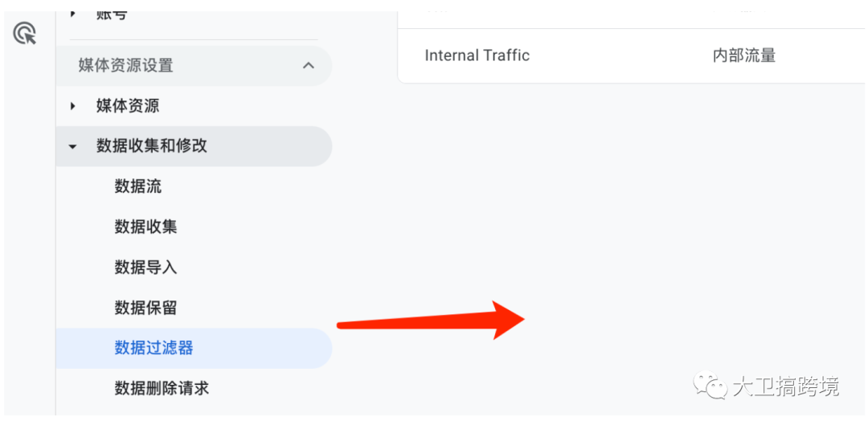This screenshot has height=425, width=868.
Task: Open 数据删除请求 in the sidebar
Action: pyautogui.click(x=162, y=389)
